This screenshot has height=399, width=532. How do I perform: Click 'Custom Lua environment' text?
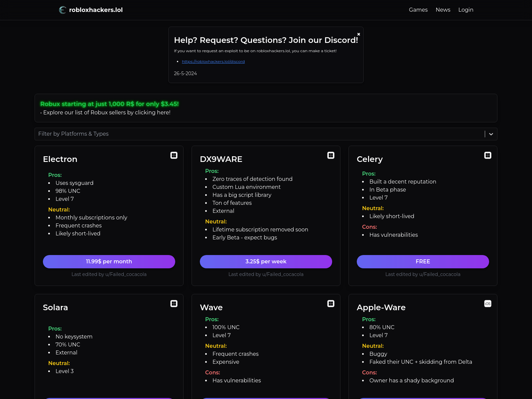click(246, 187)
